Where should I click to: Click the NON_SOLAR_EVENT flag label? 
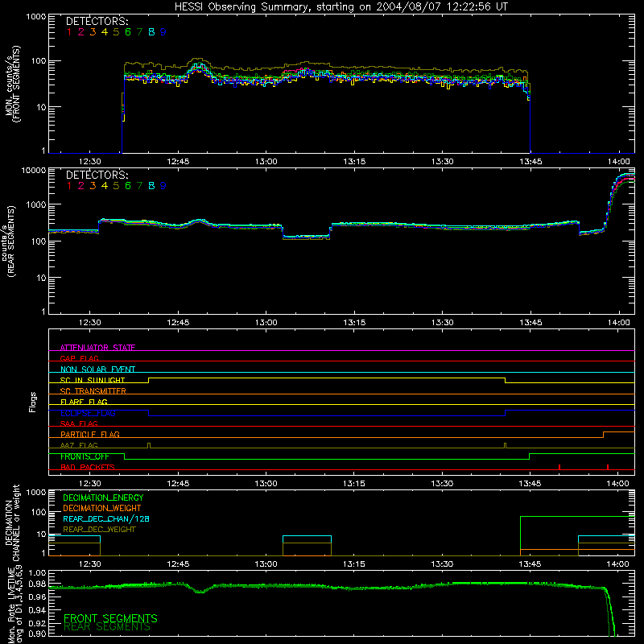pos(97,369)
